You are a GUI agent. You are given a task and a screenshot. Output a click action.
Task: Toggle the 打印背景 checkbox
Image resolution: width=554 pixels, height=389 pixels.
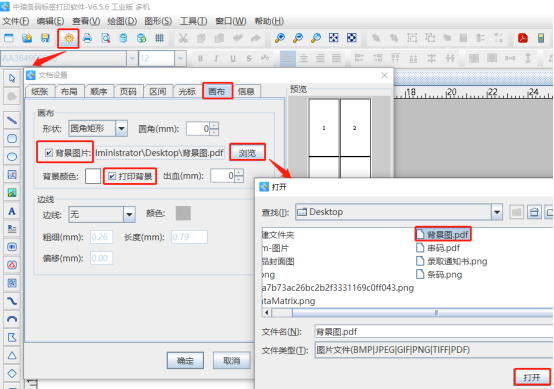112,176
